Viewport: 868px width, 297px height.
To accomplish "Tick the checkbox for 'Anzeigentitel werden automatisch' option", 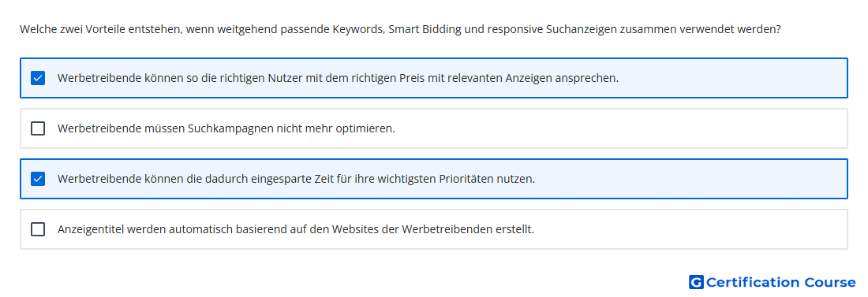I will coord(38,229).
